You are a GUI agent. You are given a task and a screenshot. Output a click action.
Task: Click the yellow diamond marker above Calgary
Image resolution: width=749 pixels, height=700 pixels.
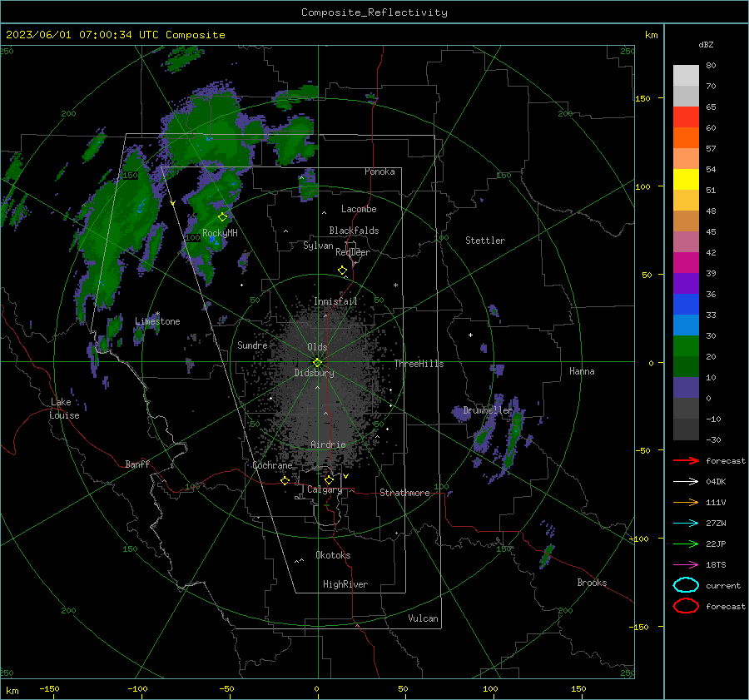click(329, 479)
